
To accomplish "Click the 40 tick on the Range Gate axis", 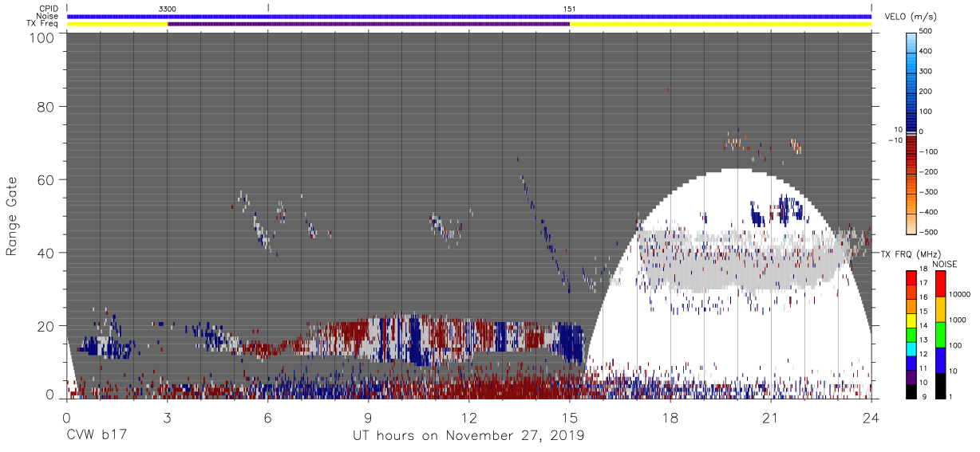I will click(x=46, y=253).
